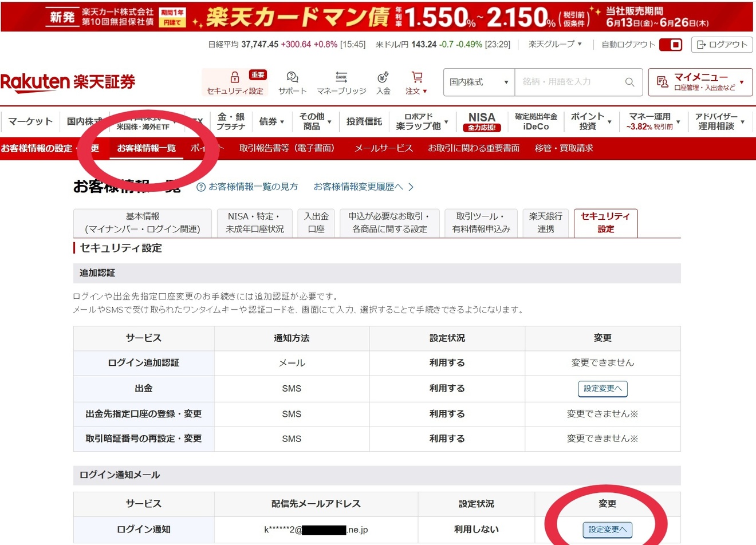The height and width of the screenshot is (545, 756).
Task: Expand the 債券 menu
Action: click(x=271, y=121)
